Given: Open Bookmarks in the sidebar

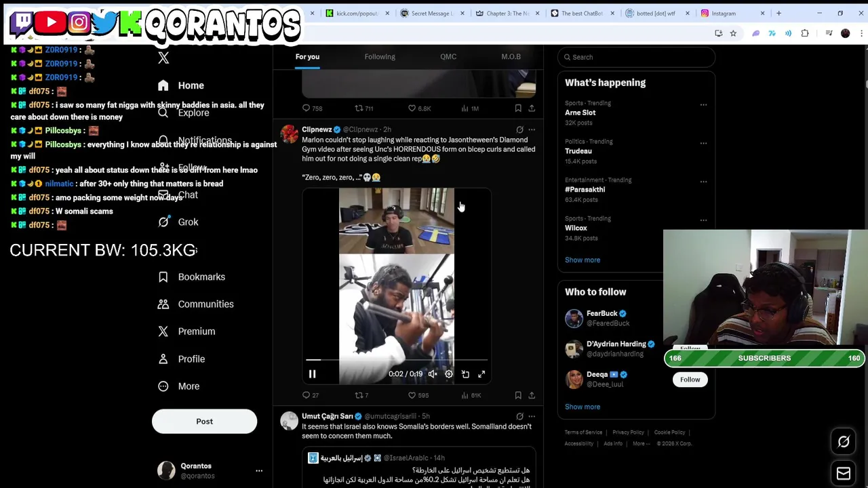Looking at the screenshot, I should click(191, 277).
